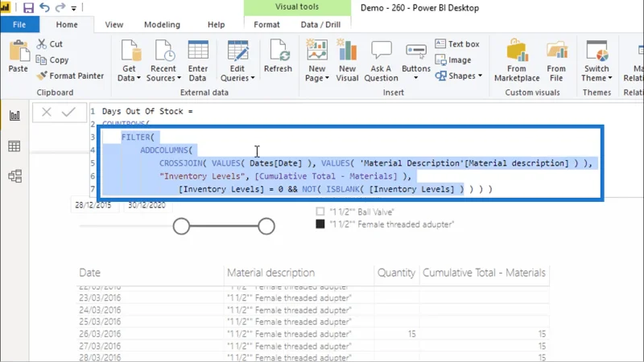Screen dimensions: 644x362
Task: Open the Model relationships view in sidebar
Action: pos(14,176)
